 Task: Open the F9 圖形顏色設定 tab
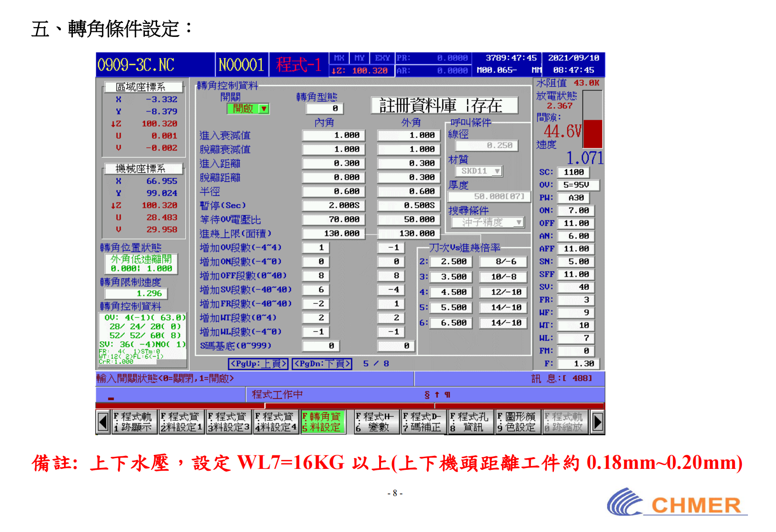tap(518, 422)
